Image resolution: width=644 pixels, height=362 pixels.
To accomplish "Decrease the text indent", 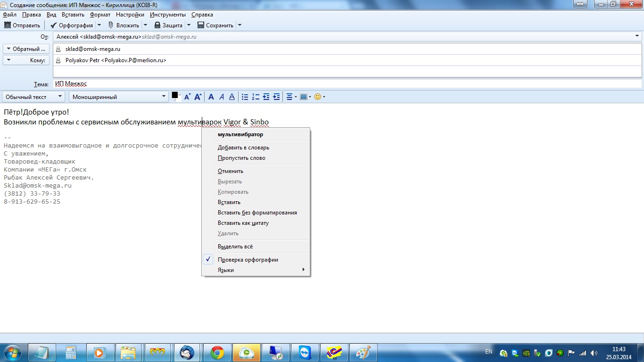I will coord(266,97).
